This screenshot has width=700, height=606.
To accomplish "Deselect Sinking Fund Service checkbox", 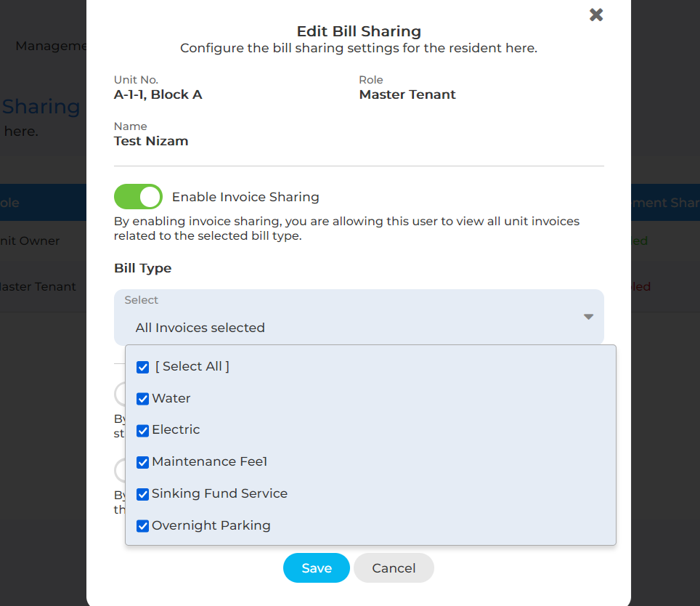I will pyautogui.click(x=143, y=494).
